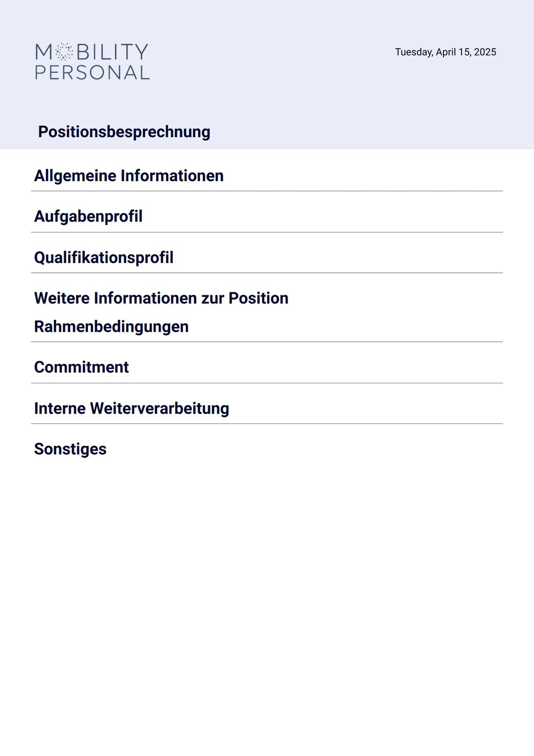Click the word MOBILITY in the logo
The width and height of the screenshot is (534, 756).
click(x=92, y=52)
